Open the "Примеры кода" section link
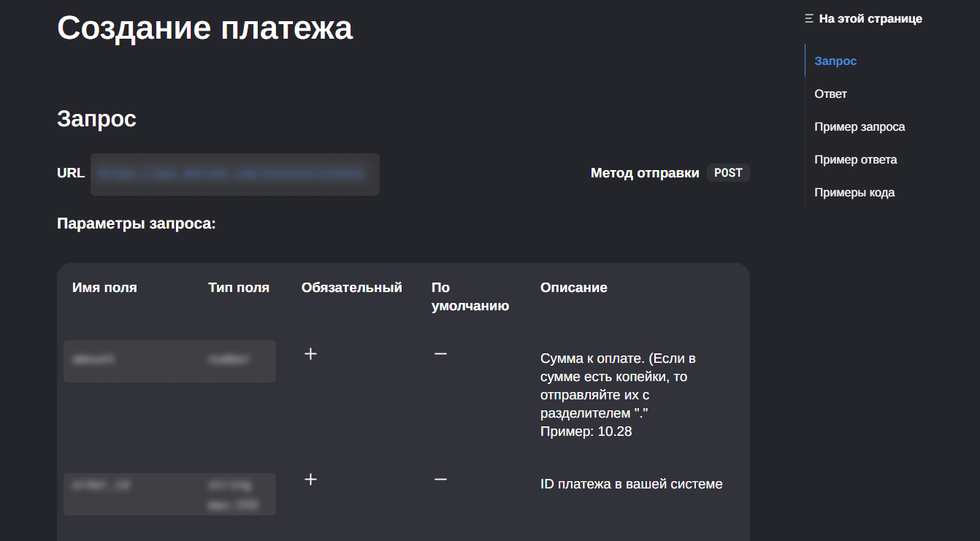 click(x=854, y=192)
